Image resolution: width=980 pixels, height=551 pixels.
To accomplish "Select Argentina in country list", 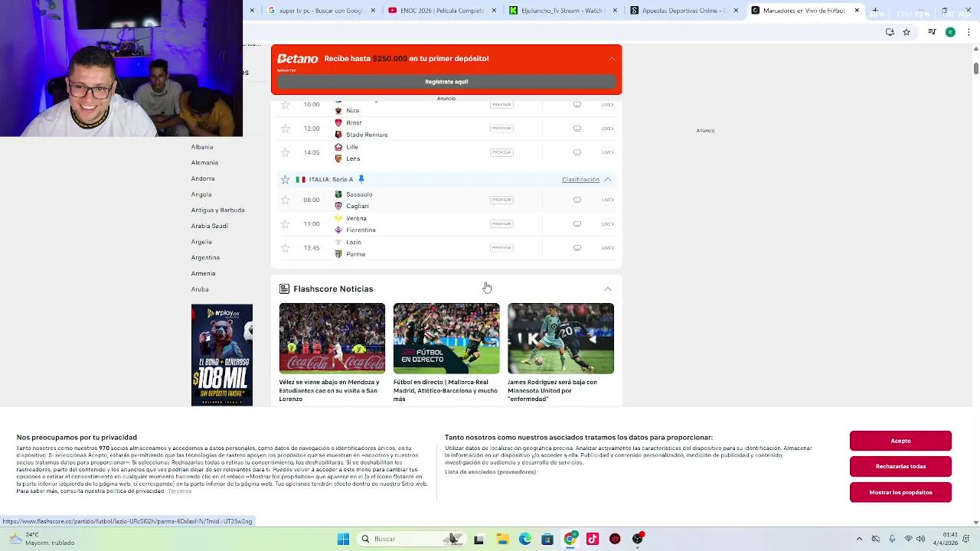I will pyautogui.click(x=205, y=258).
